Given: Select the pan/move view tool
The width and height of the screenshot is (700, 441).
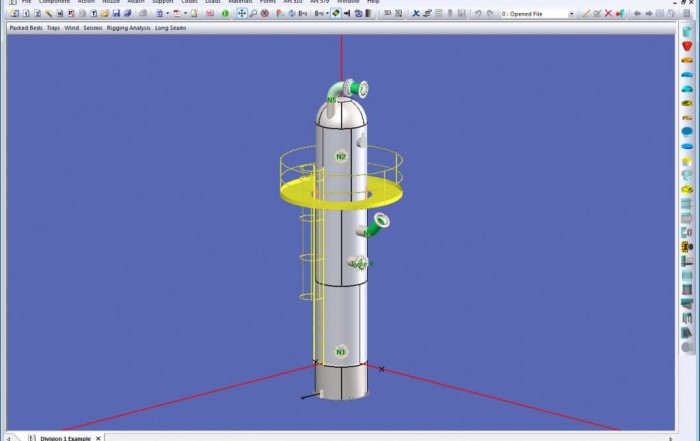Looking at the screenshot, I should [x=242, y=14].
